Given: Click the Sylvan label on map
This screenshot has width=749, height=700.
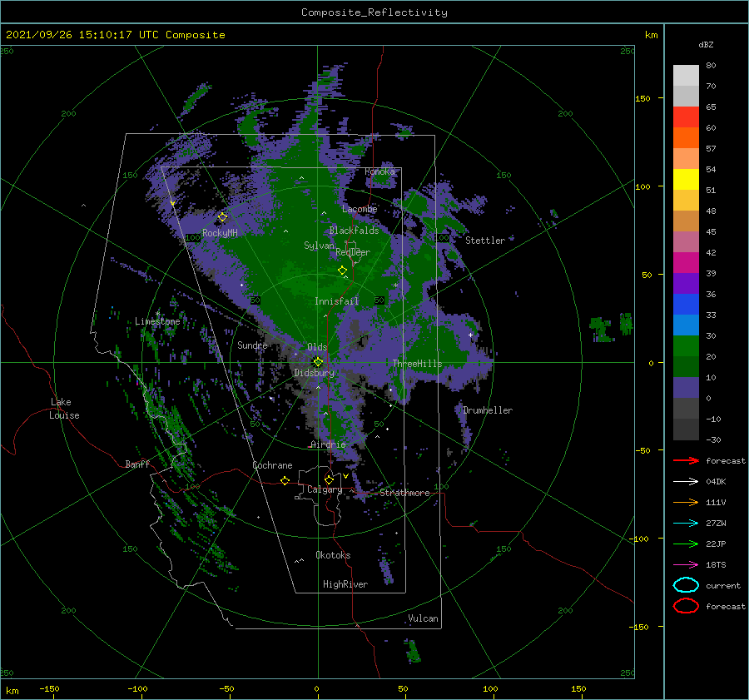Looking at the screenshot, I should (x=319, y=246).
